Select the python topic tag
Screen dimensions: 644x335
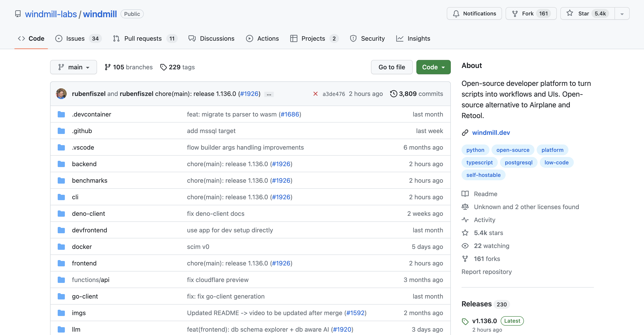click(475, 150)
